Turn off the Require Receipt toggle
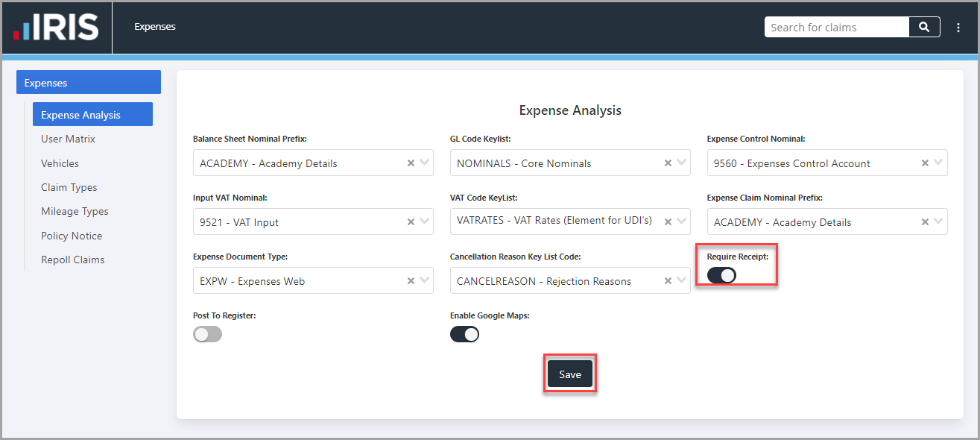980x440 pixels. pos(721,275)
